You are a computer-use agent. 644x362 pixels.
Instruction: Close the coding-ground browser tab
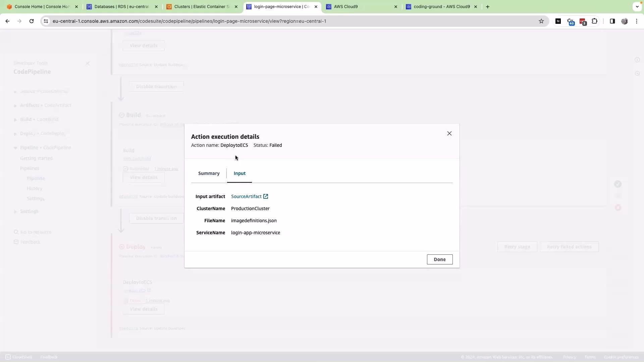click(x=476, y=7)
